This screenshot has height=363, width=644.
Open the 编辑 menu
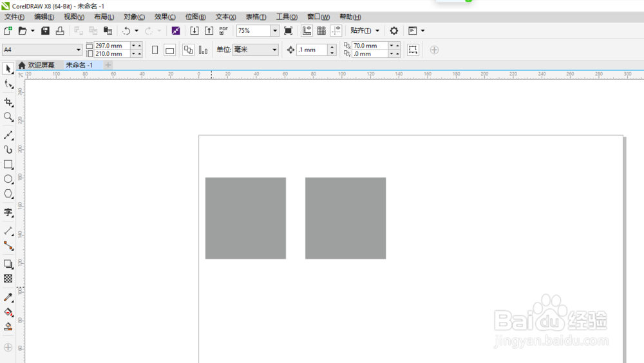point(44,17)
